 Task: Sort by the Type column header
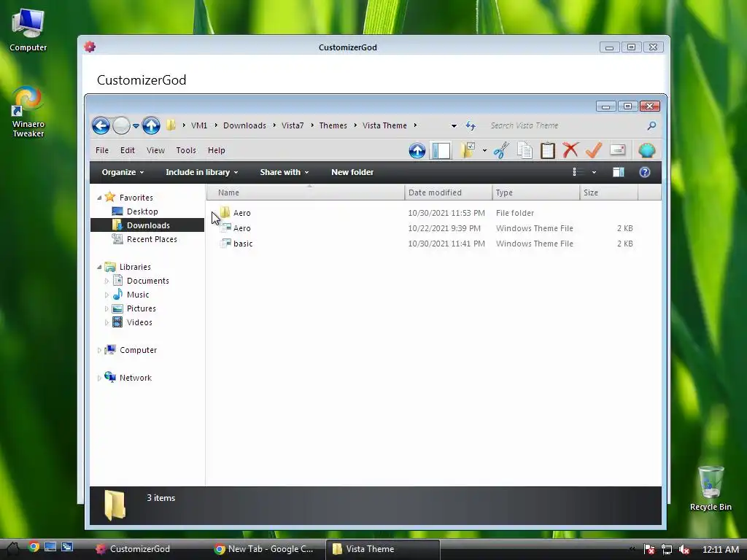pyautogui.click(x=535, y=192)
